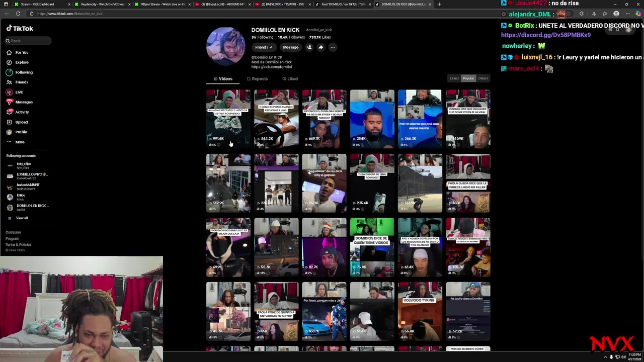Open the 10.6K Followers list
644x362 pixels.
[x=291, y=37]
